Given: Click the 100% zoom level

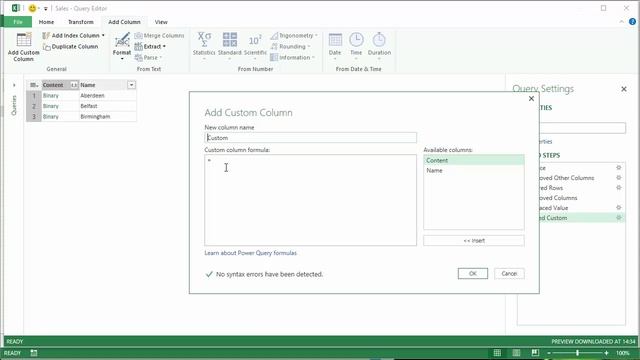Looking at the screenshot, I should [x=623, y=353].
